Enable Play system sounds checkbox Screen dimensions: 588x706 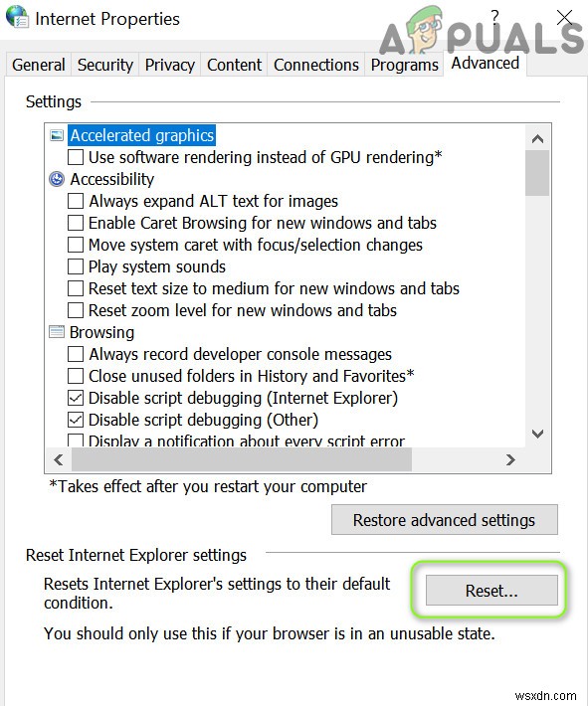point(76,266)
